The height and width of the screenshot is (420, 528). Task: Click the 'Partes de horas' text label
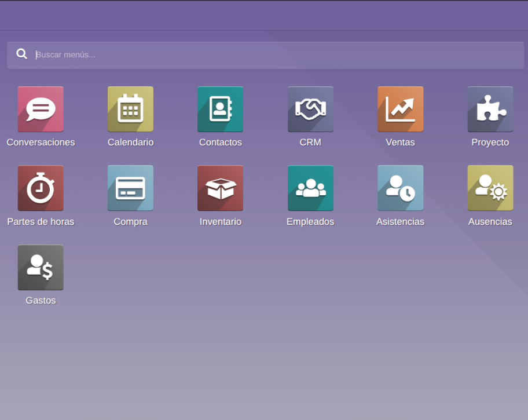pyautogui.click(x=41, y=222)
